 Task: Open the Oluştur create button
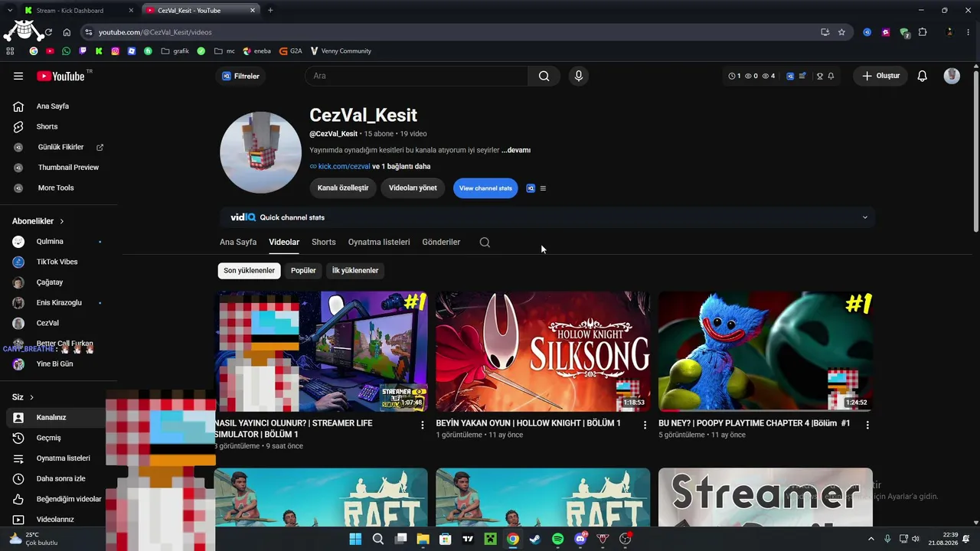(x=880, y=76)
